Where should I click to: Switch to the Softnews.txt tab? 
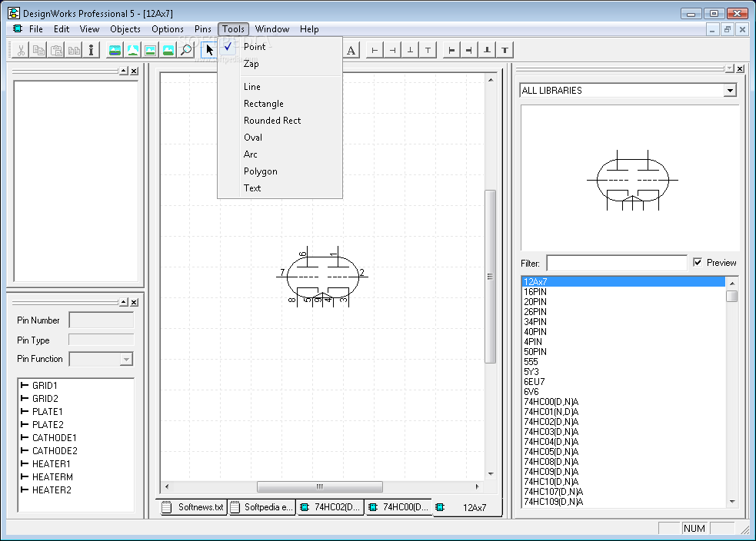193,506
